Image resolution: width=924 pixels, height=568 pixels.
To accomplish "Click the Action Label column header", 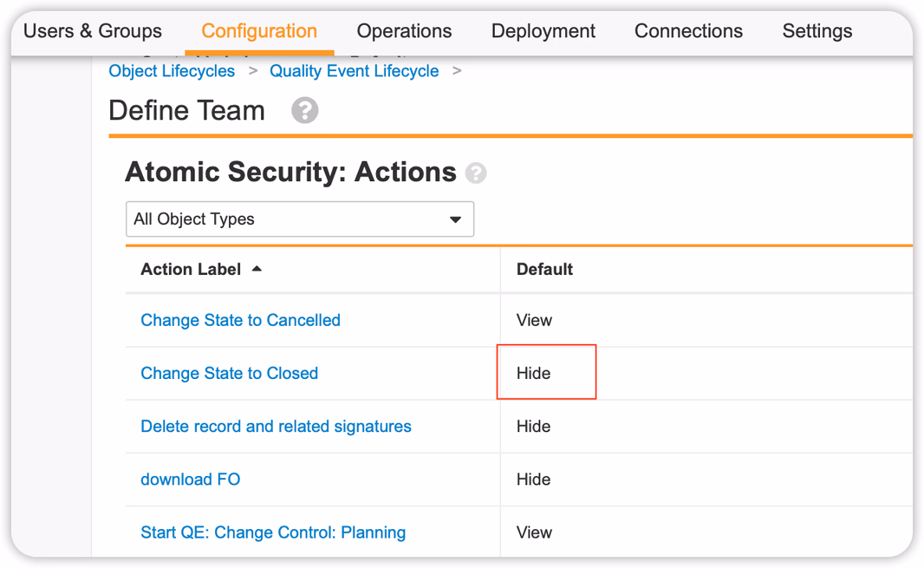I will pyautogui.click(x=191, y=269).
